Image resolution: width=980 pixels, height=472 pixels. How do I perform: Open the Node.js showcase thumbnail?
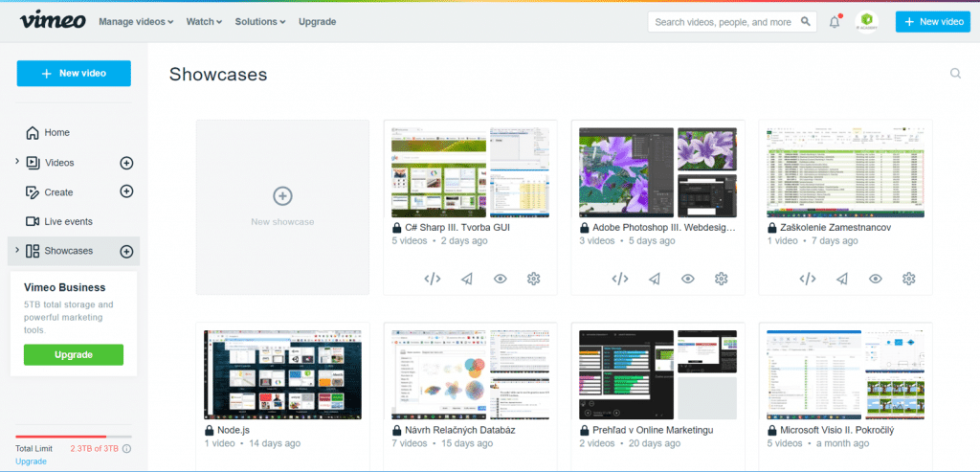(x=282, y=374)
